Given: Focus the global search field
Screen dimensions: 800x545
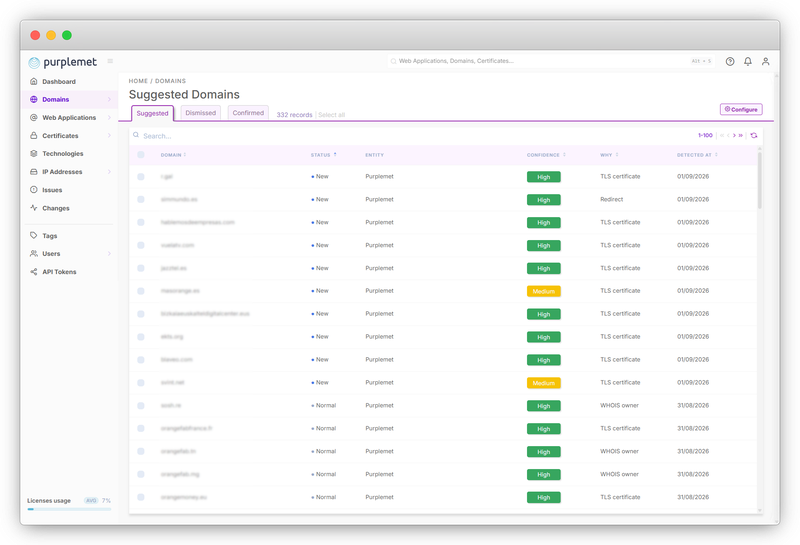Looking at the screenshot, I should tap(551, 61).
